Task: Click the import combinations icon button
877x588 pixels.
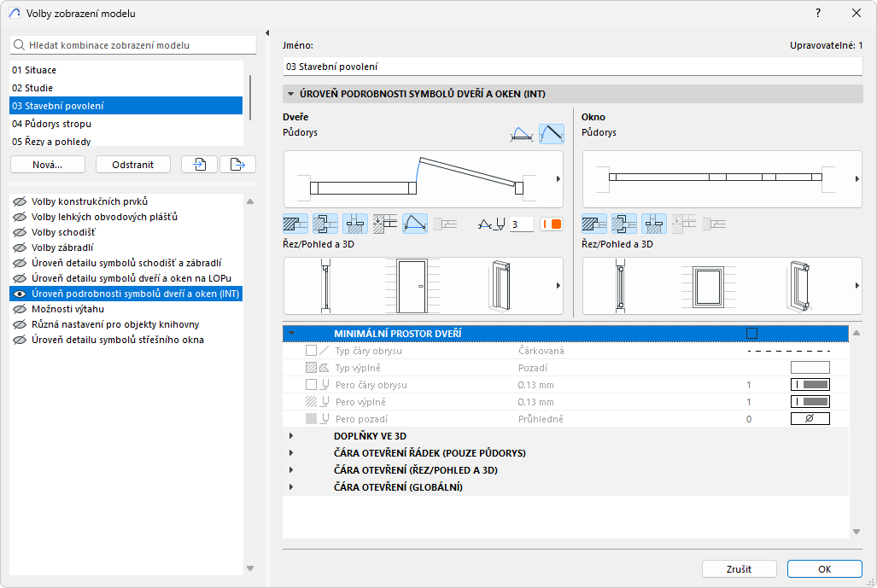Action: point(199,164)
